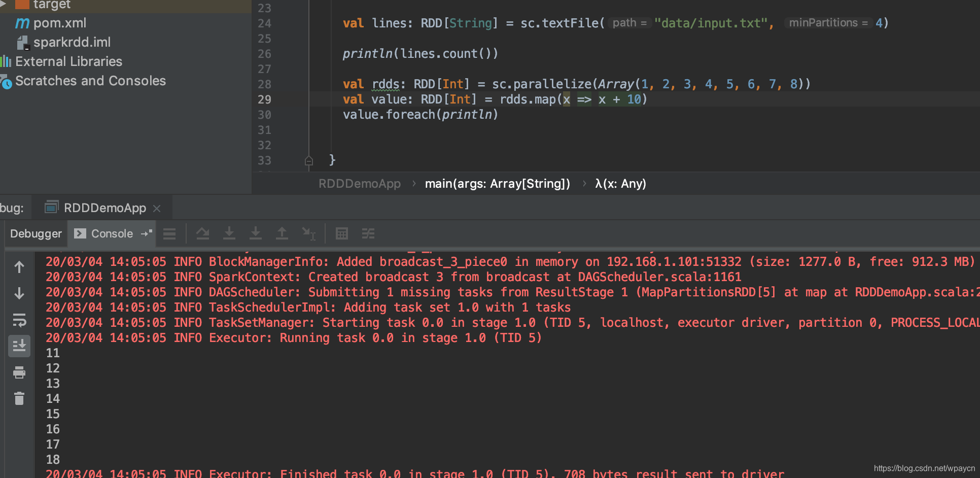Click the RDDDemoApp.scala link in DAGScheduler log line
Screen dimensions: 980x478
917,292
